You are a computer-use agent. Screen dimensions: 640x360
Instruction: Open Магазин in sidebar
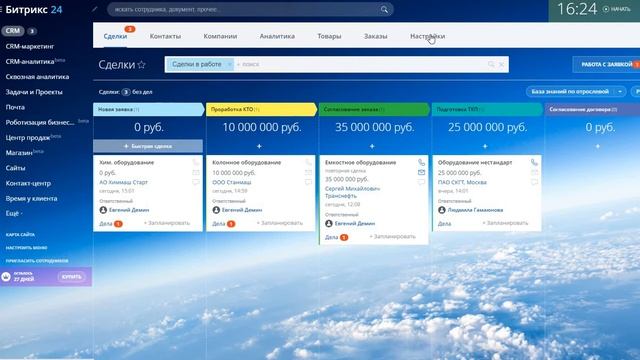pos(19,153)
